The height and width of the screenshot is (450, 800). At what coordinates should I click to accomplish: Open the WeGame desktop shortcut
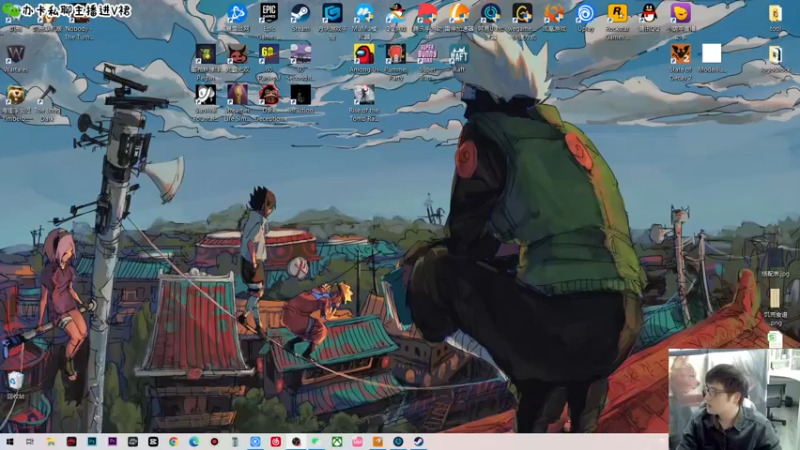pyautogui.click(x=522, y=14)
